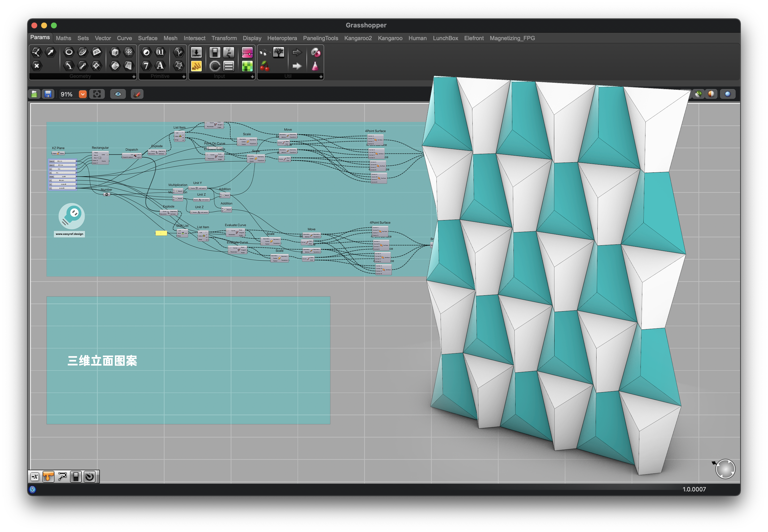768x532 pixels.
Task: Expand the Geometry panel group
Action: (134, 77)
